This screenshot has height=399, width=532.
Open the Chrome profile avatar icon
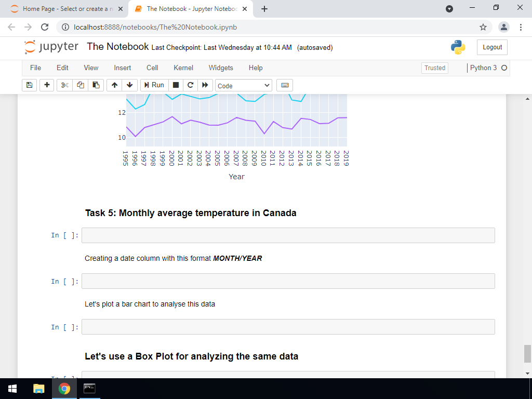pyautogui.click(x=504, y=27)
